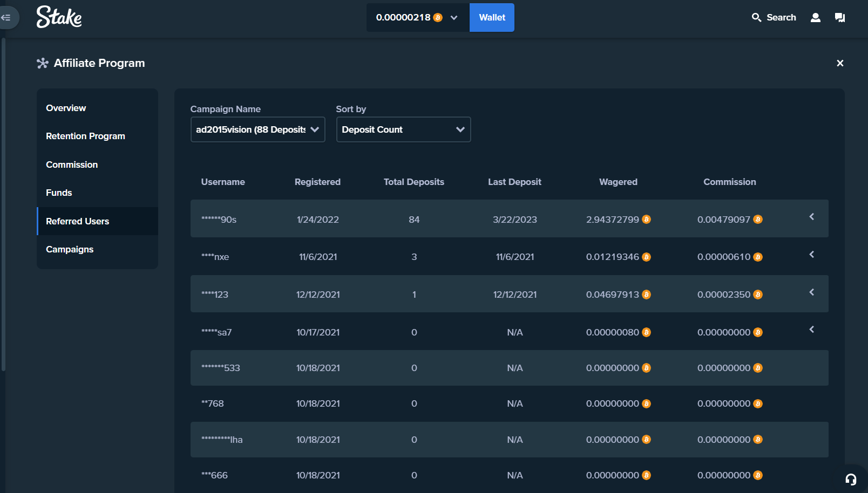This screenshot has height=493, width=868.
Task: Collapse the sidebar with arrow icon
Action: [x=6, y=17]
